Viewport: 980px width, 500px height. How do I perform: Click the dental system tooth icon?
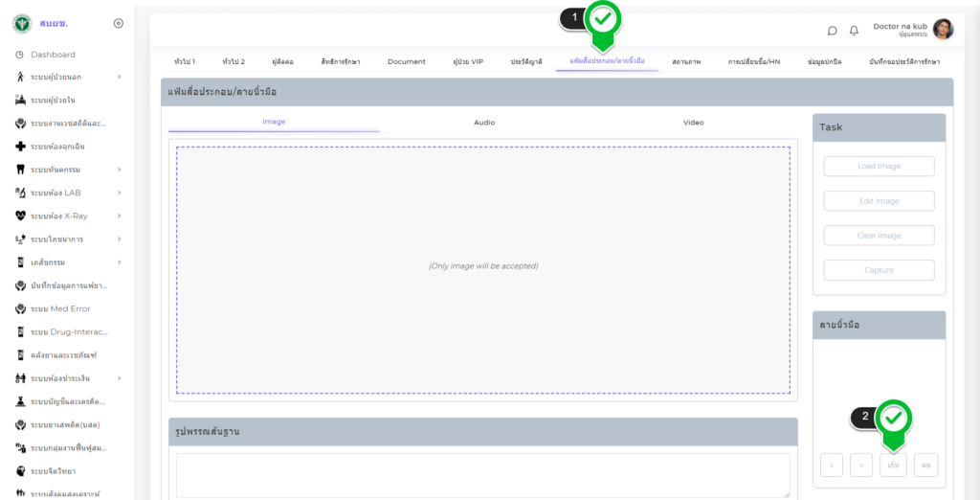tap(20, 170)
